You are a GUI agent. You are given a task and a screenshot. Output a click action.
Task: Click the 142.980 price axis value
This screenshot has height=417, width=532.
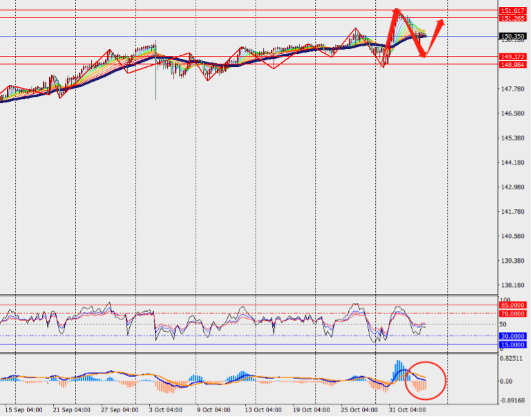point(513,187)
